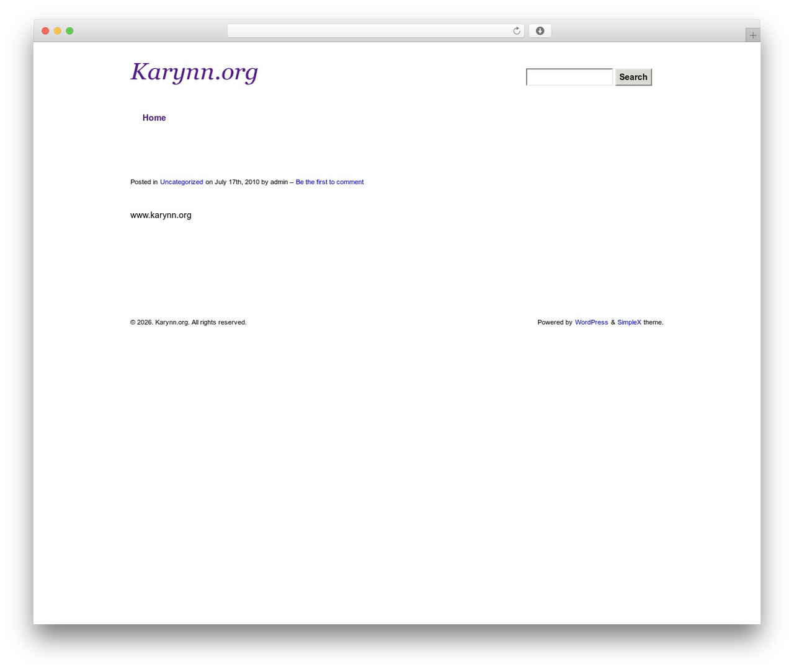Click the copyright notice '© 2026. Karynn.org. All rights reserved.'
This screenshot has width=794, height=672.
tap(189, 322)
